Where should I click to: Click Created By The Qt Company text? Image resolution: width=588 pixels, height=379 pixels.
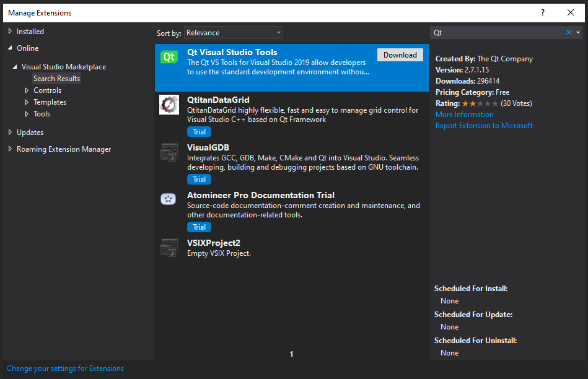[484, 59]
